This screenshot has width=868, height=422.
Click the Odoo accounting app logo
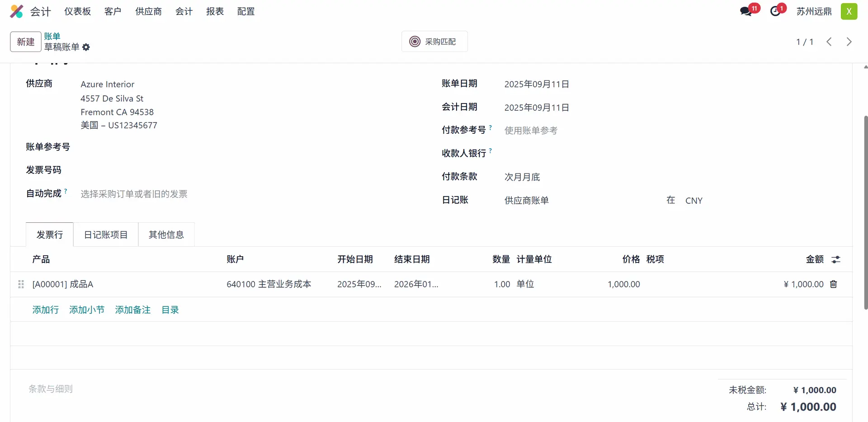(x=17, y=11)
